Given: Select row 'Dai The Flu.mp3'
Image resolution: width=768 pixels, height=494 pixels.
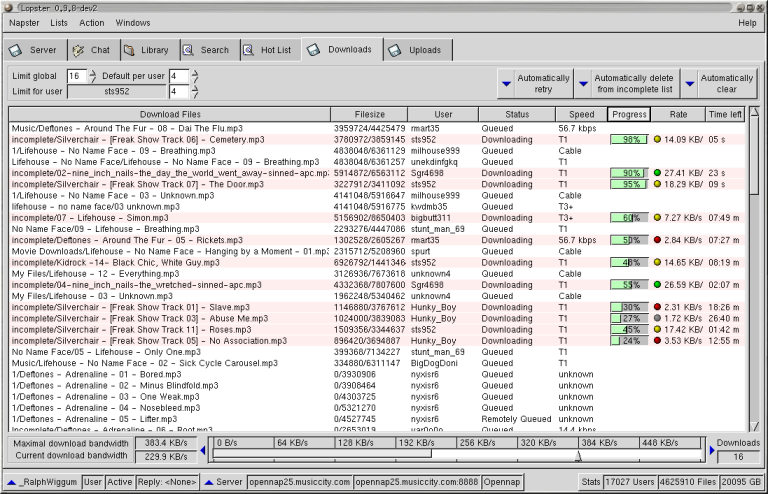Looking at the screenshot, I should (x=377, y=128).
